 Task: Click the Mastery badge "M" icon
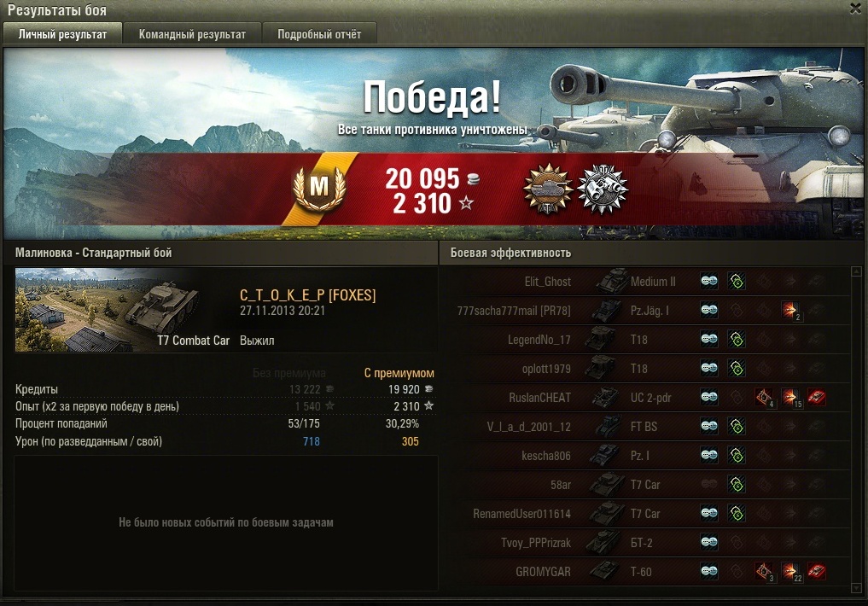[319, 188]
